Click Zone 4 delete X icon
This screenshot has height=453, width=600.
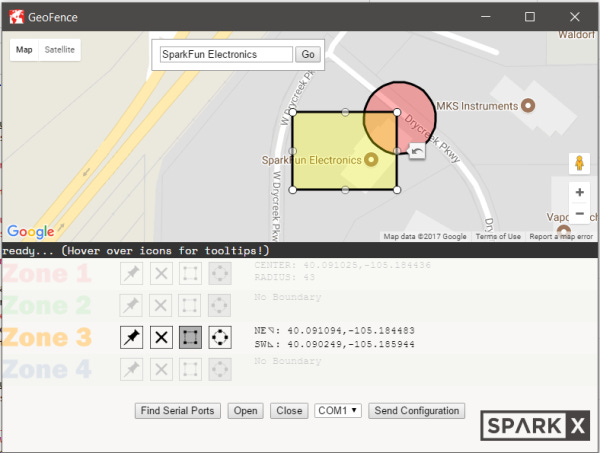coord(161,369)
